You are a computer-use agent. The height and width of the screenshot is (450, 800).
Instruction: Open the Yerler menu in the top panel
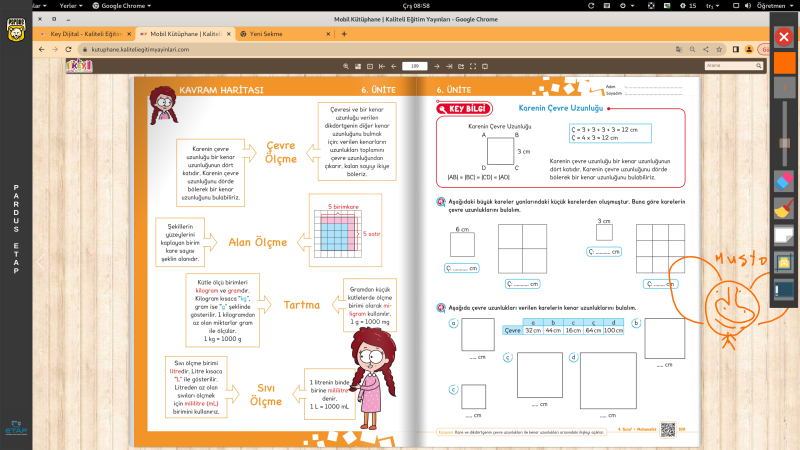pos(71,5)
